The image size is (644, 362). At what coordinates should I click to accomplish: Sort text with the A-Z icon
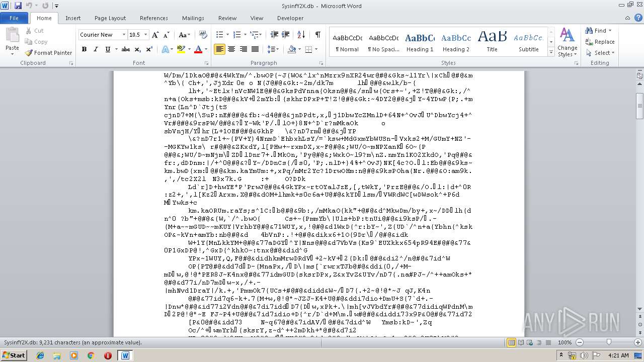click(x=301, y=35)
